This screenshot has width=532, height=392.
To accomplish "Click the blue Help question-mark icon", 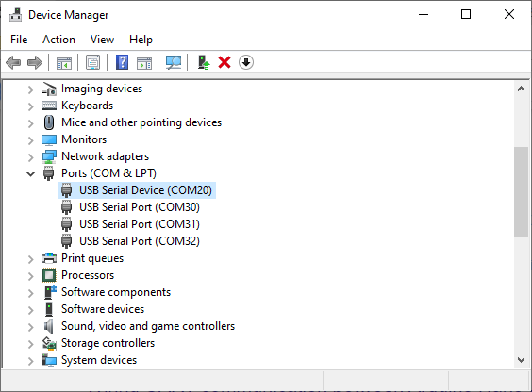I will (122, 63).
